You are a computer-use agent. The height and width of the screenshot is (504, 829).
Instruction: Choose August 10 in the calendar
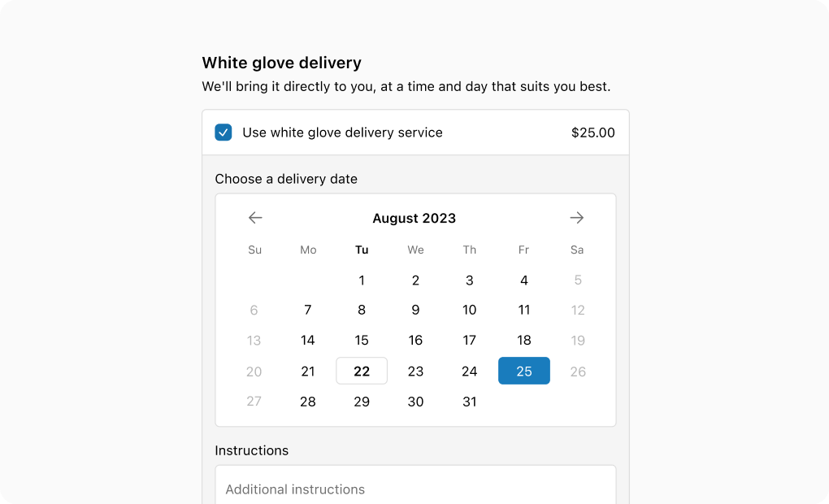click(x=470, y=310)
